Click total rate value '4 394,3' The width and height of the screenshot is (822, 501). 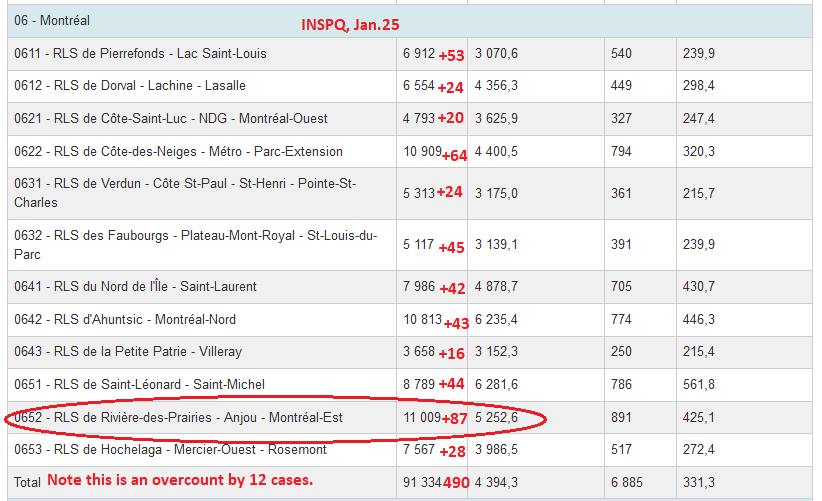tap(496, 482)
